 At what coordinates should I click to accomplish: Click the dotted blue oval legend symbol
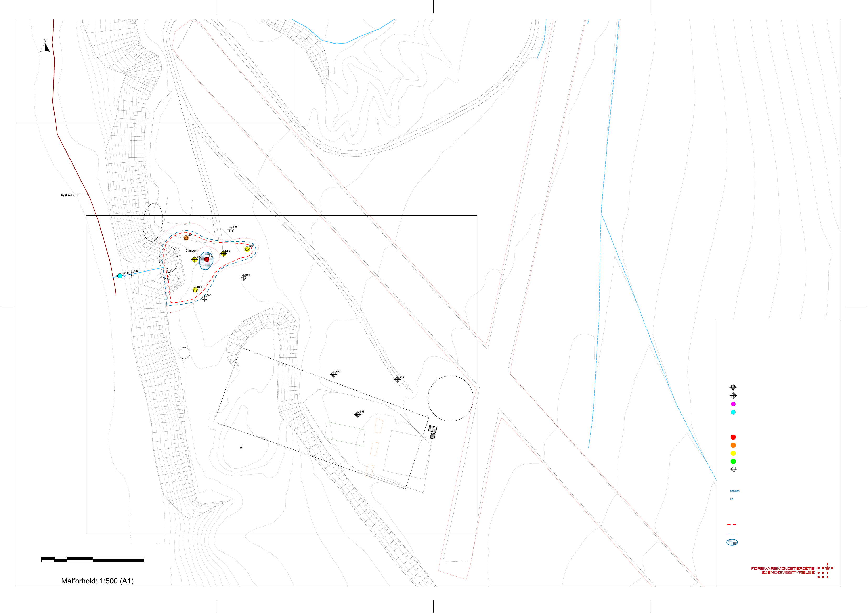732,542
